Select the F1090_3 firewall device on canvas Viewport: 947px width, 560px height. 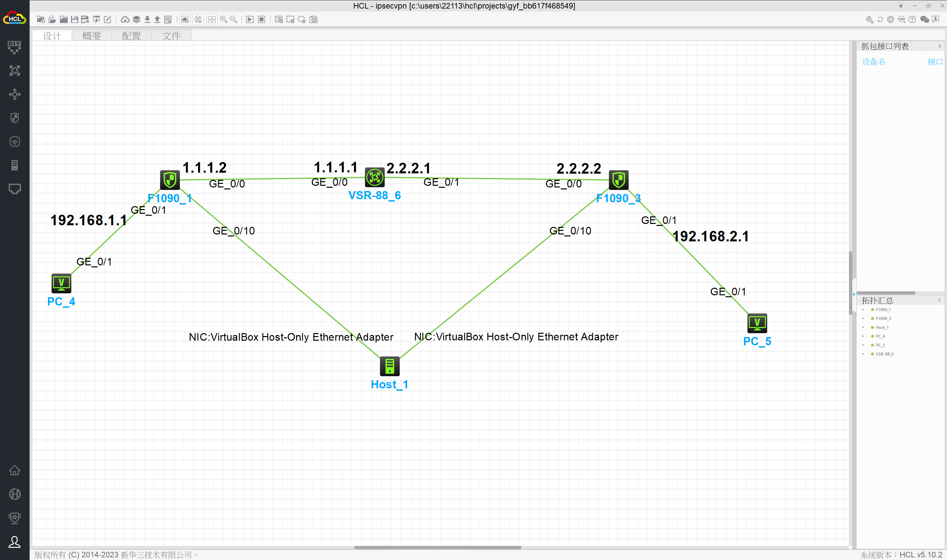pyautogui.click(x=619, y=180)
